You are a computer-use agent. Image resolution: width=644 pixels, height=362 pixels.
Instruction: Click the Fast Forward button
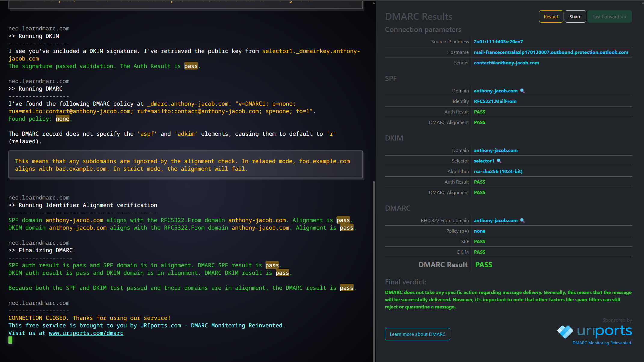point(609,17)
